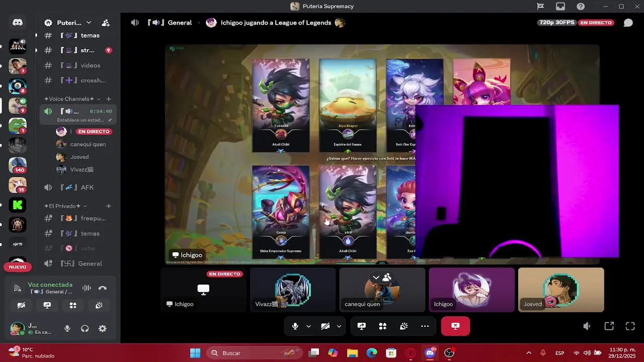The image size is (644, 362).
Task: Open the Pepe frog server icon
Action: coord(18,125)
